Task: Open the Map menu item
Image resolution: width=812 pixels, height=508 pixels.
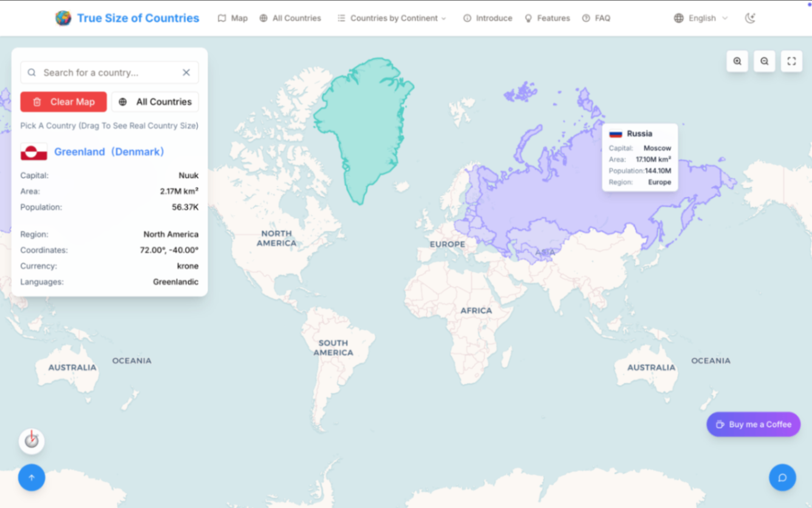Action: point(233,18)
